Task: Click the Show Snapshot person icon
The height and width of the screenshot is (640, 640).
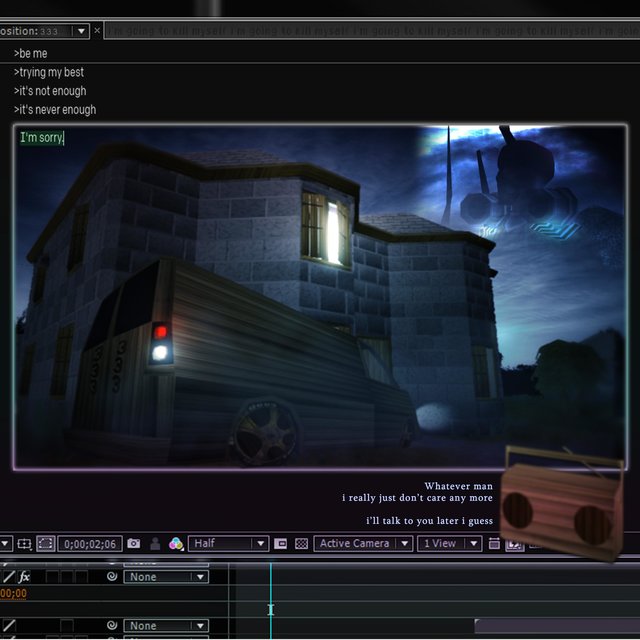Action: point(155,544)
